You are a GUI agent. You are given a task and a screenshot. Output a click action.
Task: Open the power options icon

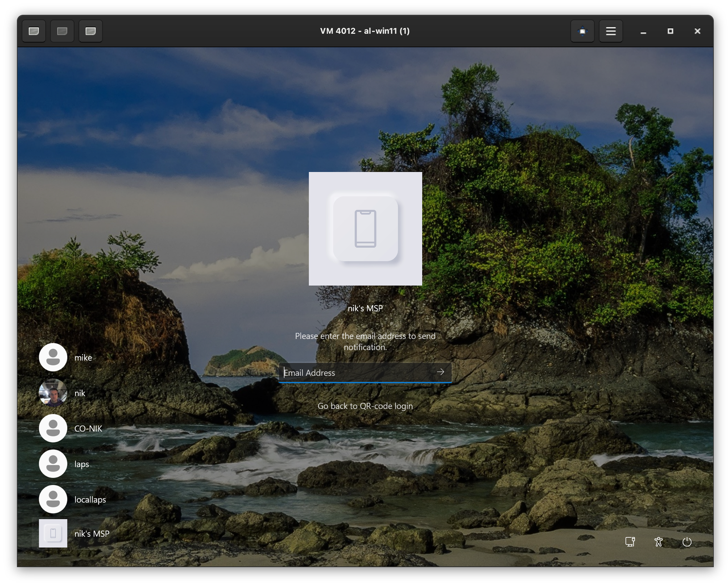coord(687,541)
